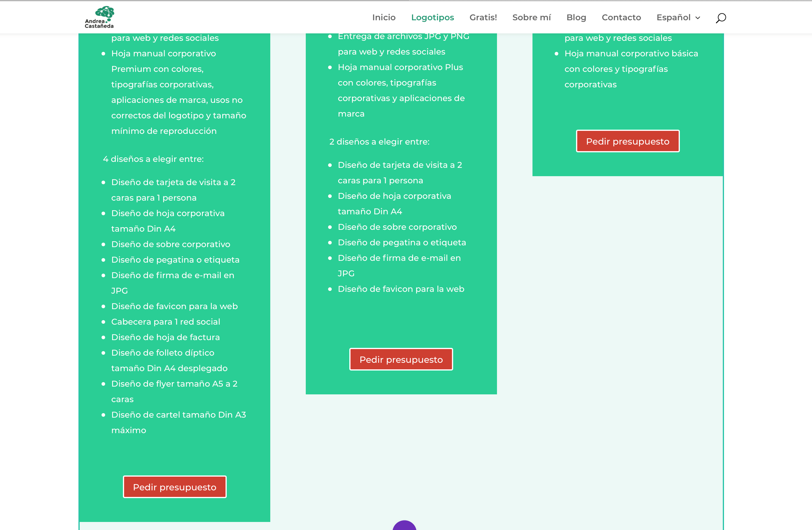Image resolution: width=812 pixels, height=530 pixels.
Task: Click 'Diseño de flyer tamaño A5' list item
Action: point(174,391)
